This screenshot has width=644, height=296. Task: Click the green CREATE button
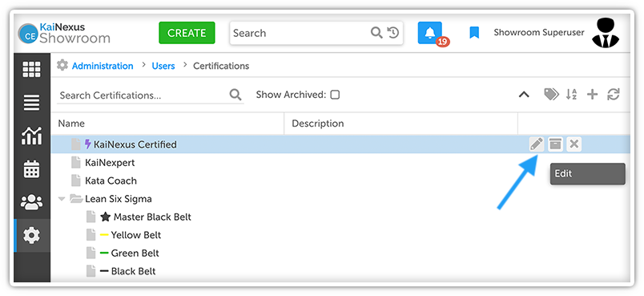point(187,33)
